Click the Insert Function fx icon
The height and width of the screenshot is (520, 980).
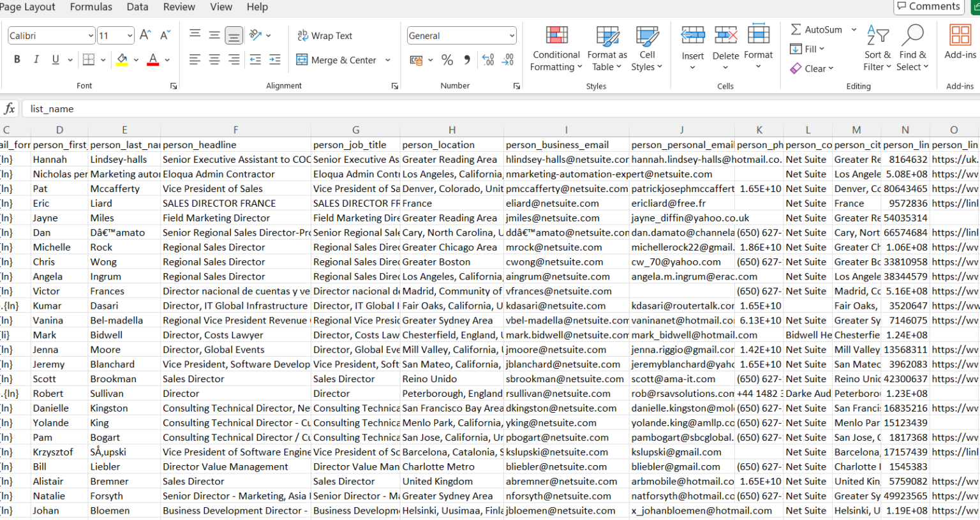(x=10, y=108)
